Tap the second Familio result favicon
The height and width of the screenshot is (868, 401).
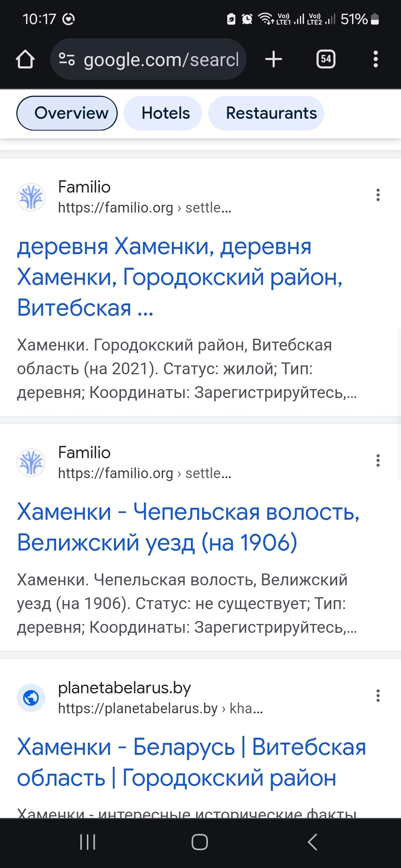click(x=31, y=463)
